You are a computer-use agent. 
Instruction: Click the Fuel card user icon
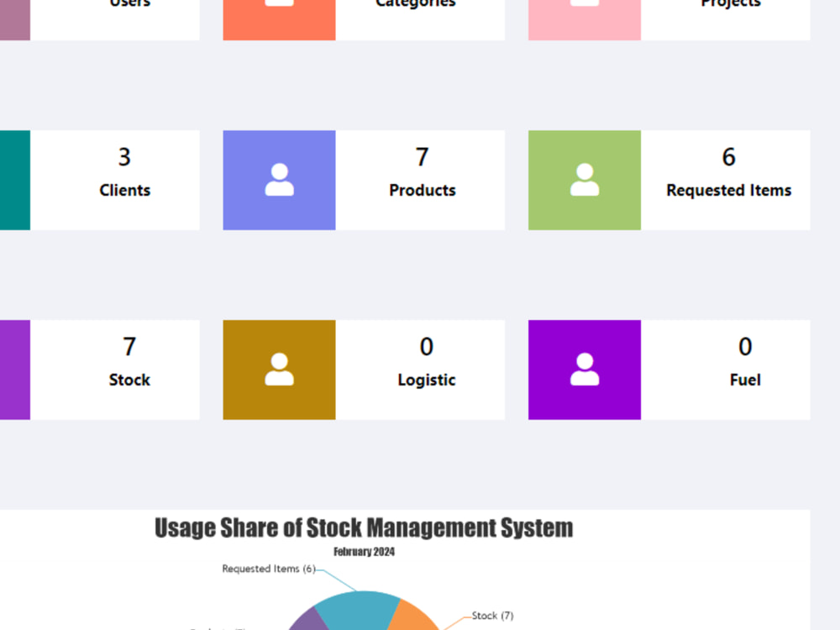(585, 370)
